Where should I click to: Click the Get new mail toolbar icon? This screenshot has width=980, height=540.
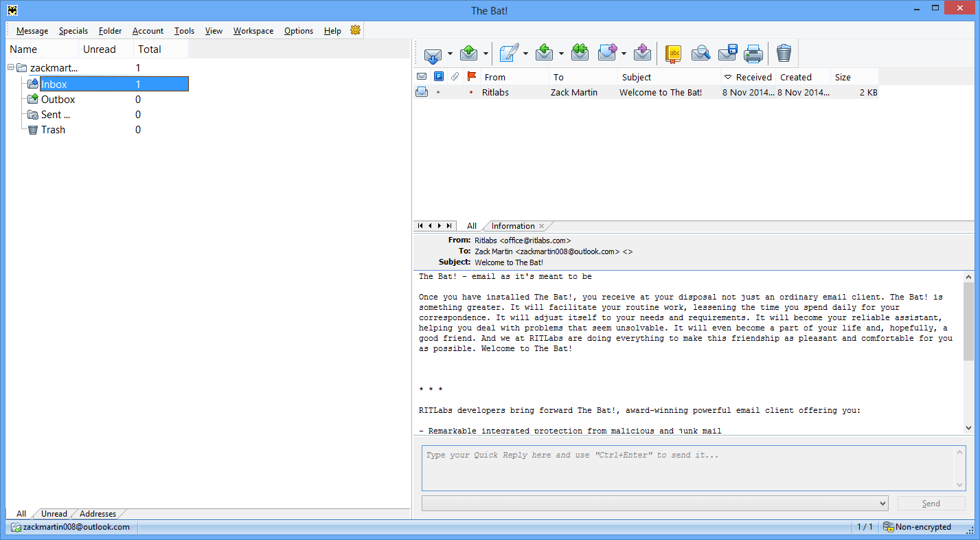433,54
